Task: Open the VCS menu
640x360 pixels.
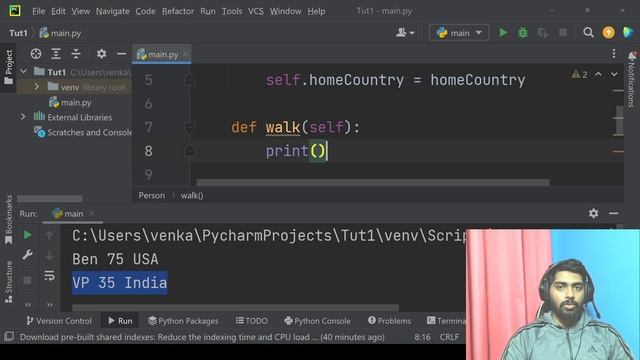Action: (x=256, y=11)
